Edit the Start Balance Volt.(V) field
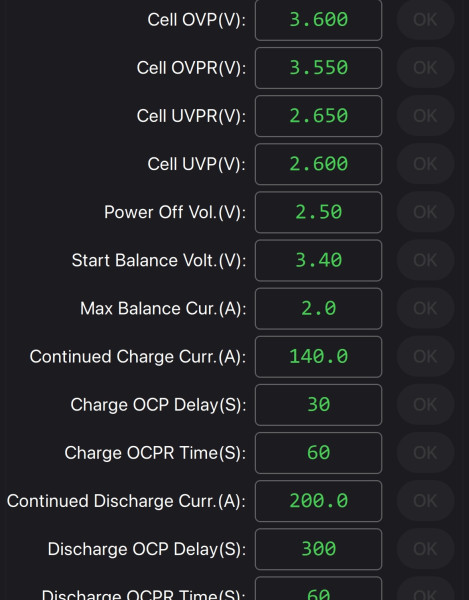The height and width of the screenshot is (600, 469). coord(318,261)
